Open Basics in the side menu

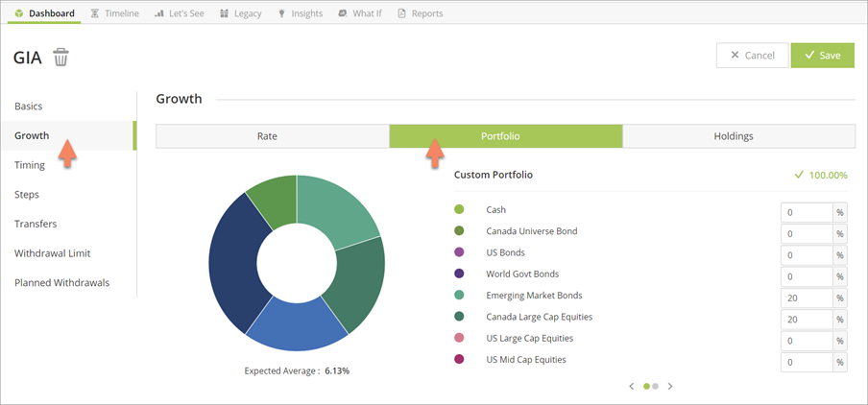tap(29, 107)
